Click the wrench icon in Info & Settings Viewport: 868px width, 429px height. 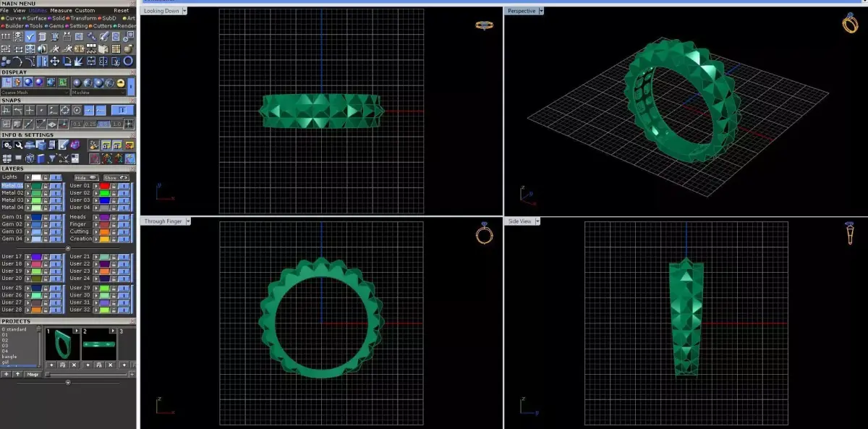coord(18,145)
